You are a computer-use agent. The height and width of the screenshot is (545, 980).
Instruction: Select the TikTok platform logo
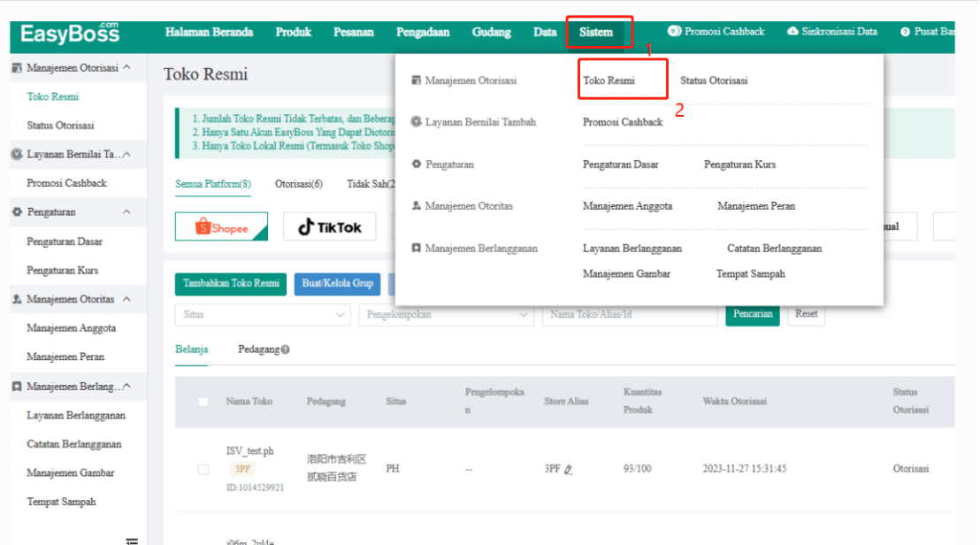click(x=329, y=226)
